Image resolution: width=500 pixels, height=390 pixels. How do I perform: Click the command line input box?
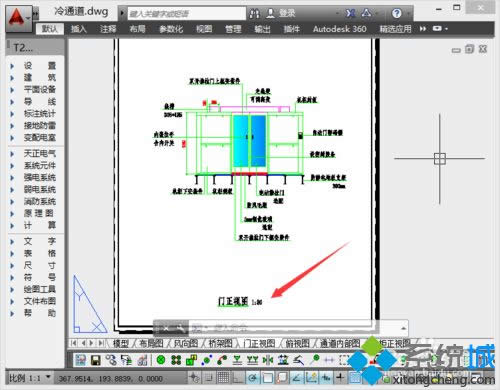[293, 328]
